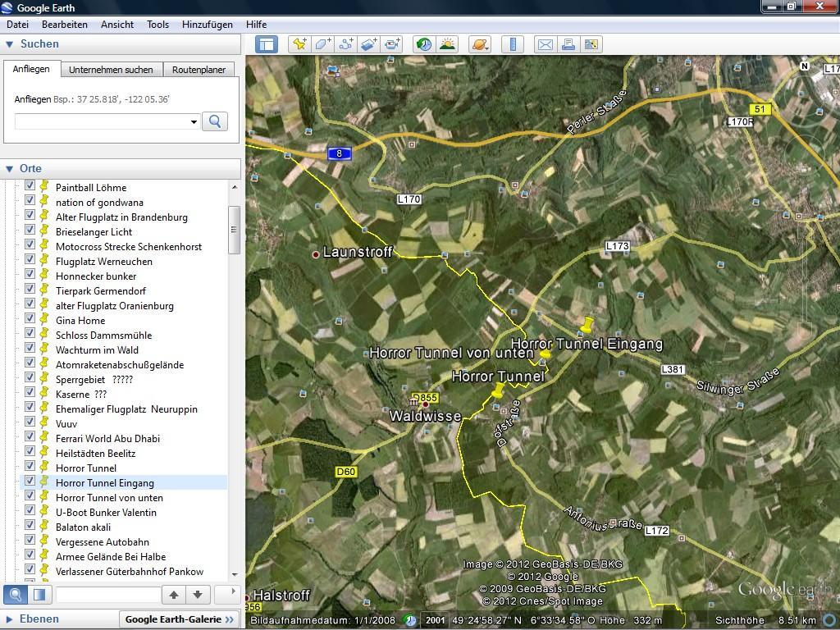The width and height of the screenshot is (840, 630).
Task: Click the yellow pushpin below Horror Tunnel map label
Action: pos(497,391)
